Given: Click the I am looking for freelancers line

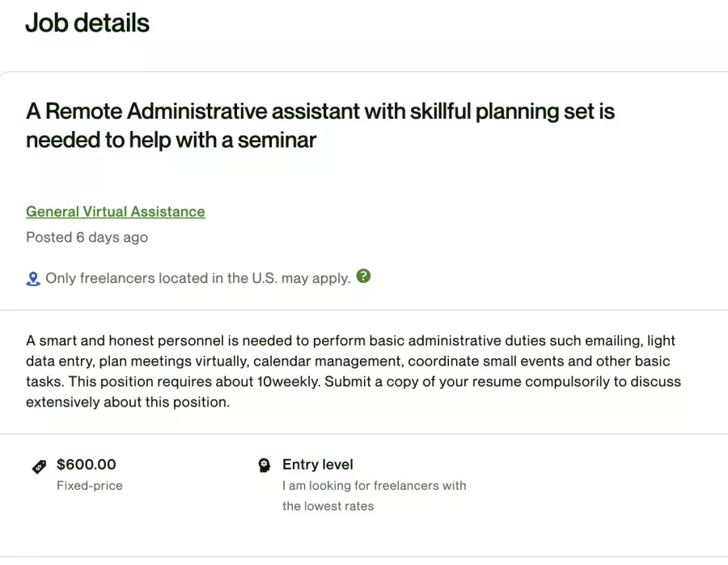Looking at the screenshot, I should pyautogui.click(x=375, y=486).
